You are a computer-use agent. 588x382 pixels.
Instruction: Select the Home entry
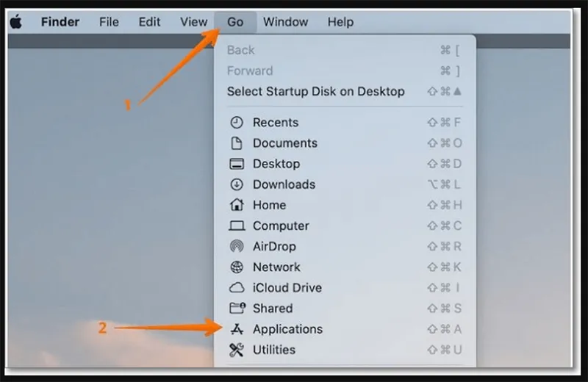coord(344,205)
